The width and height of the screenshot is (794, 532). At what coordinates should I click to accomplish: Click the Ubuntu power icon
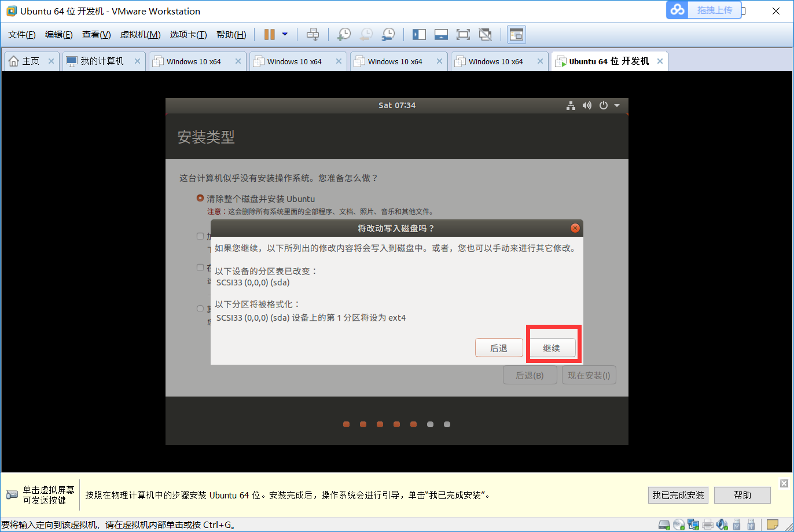(x=604, y=105)
